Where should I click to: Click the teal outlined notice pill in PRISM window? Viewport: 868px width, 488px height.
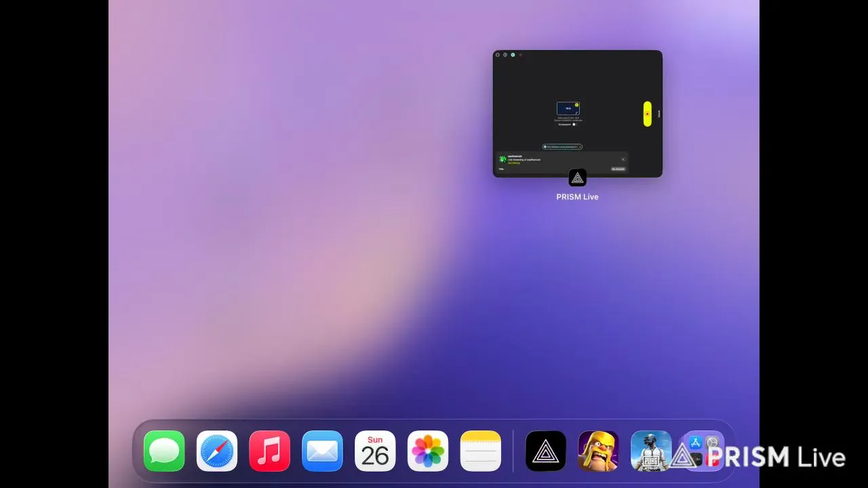pos(562,146)
